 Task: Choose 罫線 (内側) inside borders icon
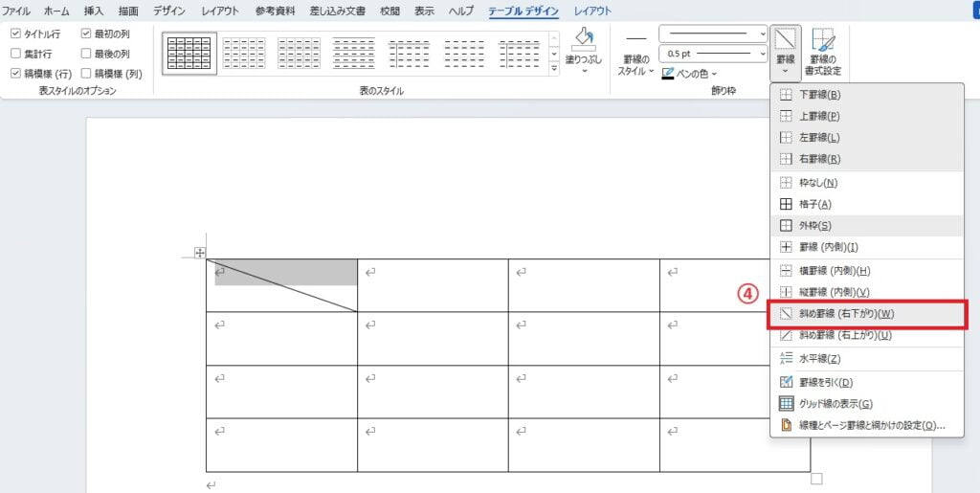coord(787,247)
